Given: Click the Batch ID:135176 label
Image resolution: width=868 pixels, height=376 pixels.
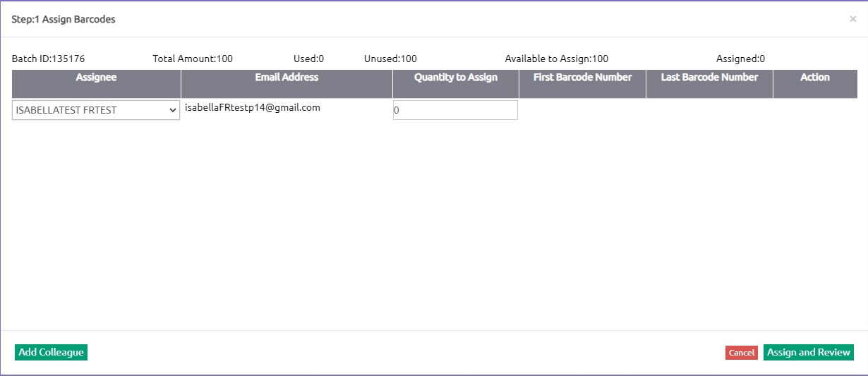Looking at the screenshot, I should (48, 59).
